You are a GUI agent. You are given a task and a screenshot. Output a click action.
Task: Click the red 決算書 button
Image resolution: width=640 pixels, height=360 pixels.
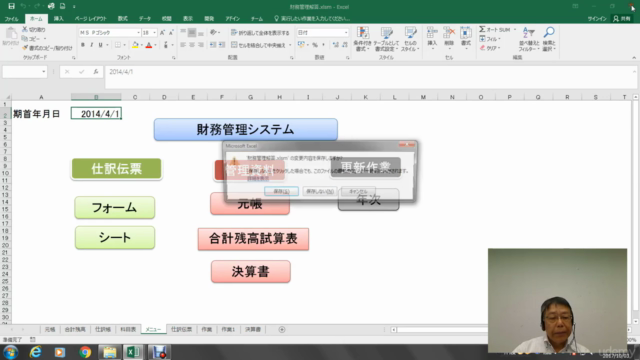pyautogui.click(x=251, y=271)
